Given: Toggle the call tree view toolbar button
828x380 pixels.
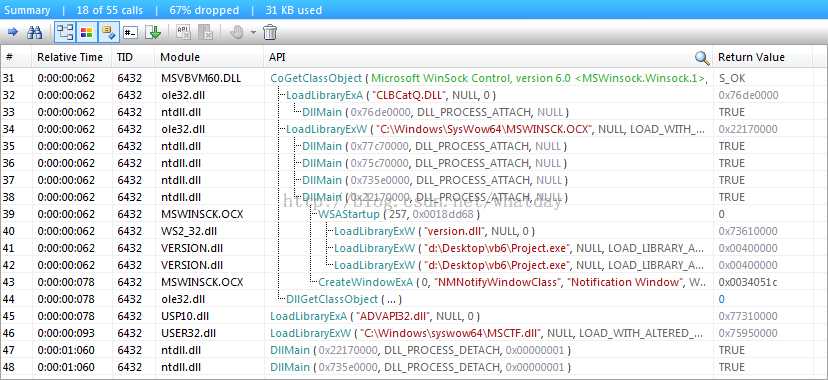Looking at the screenshot, I should (65, 33).
